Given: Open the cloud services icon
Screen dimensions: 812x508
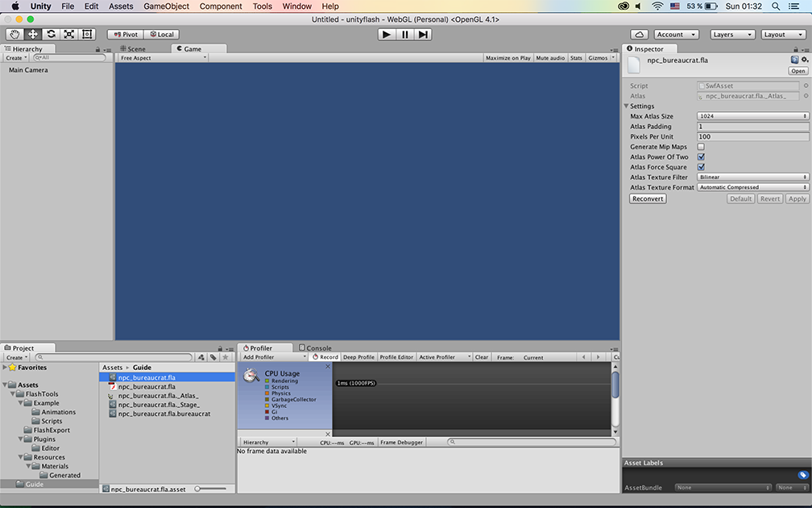Looking at the screenshot, I should 639,35.
